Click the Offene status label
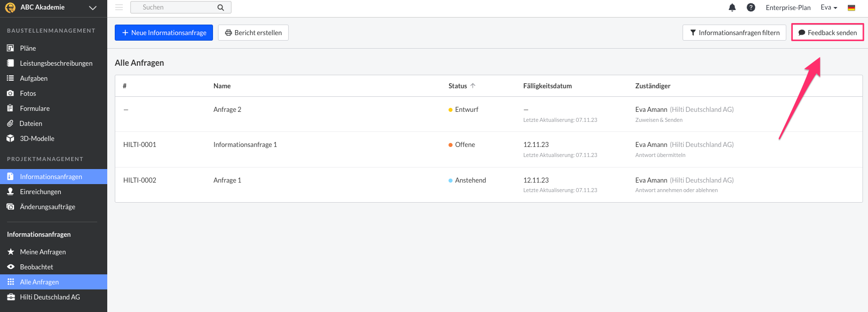The image size is (868, 312). [465, 144]
